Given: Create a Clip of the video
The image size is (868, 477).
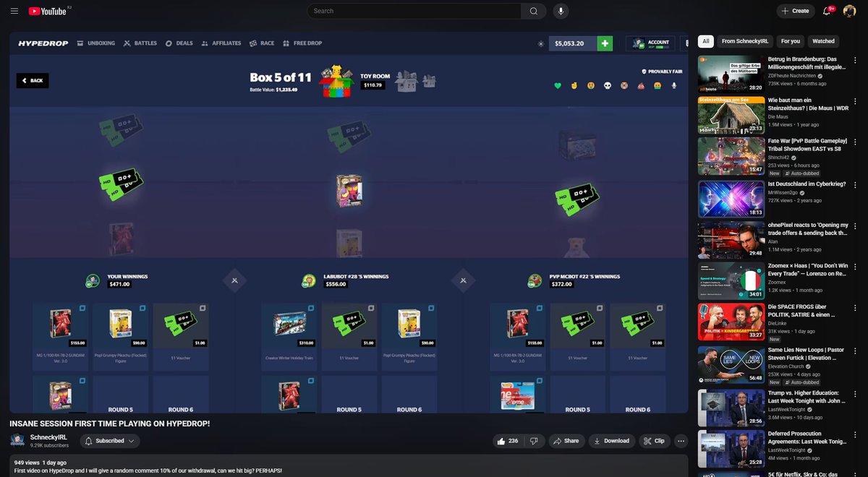Looking at the screenshot, I should (654, 441).
